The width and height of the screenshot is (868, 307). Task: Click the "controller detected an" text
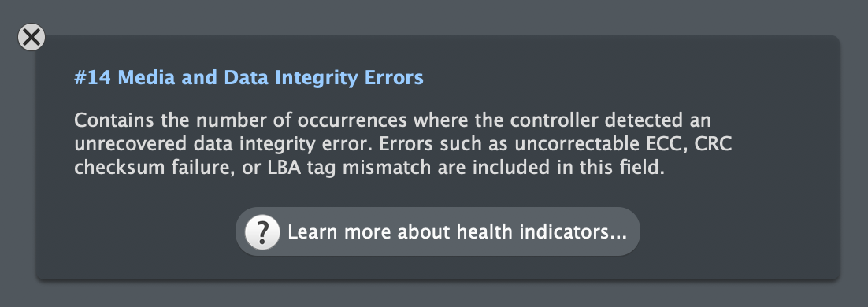[610, 120]
